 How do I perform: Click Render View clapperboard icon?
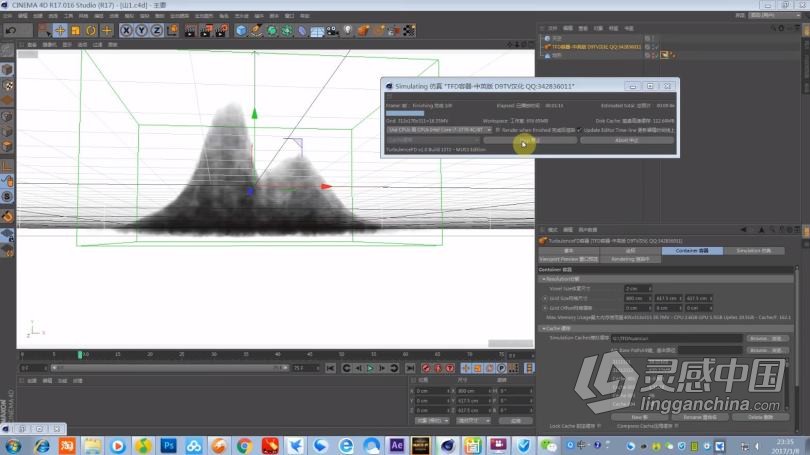tap(190, 30)
